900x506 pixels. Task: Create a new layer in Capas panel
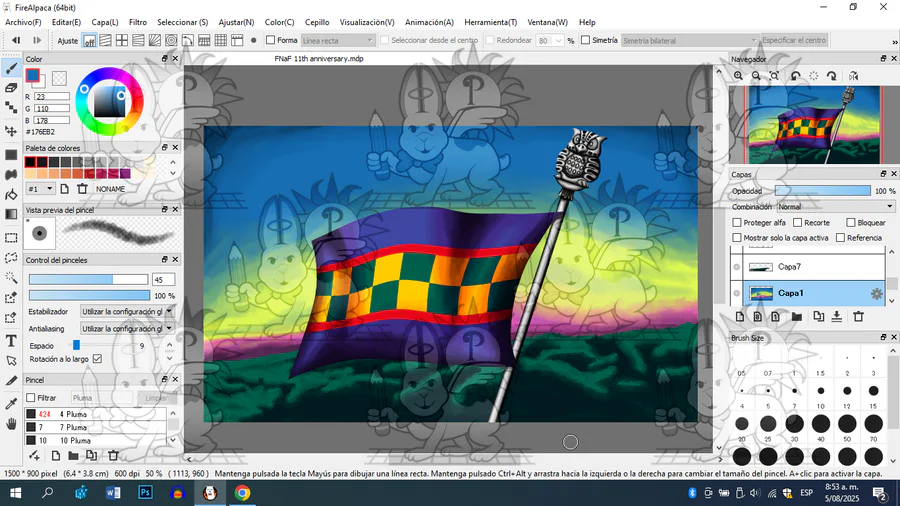coord(740,317)
